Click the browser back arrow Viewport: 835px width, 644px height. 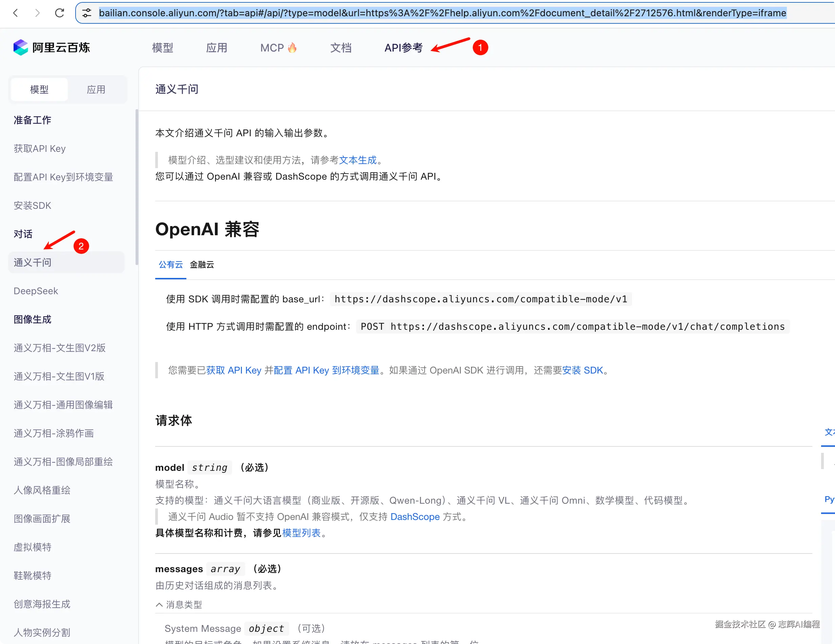15,13
